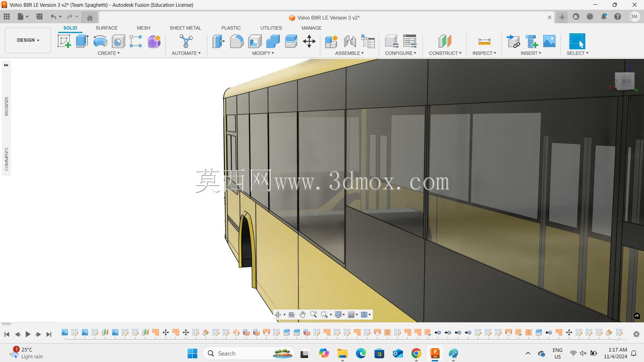Click the Insert Component icon
This screenshot has width=644, height=362.
coord(531,41)
